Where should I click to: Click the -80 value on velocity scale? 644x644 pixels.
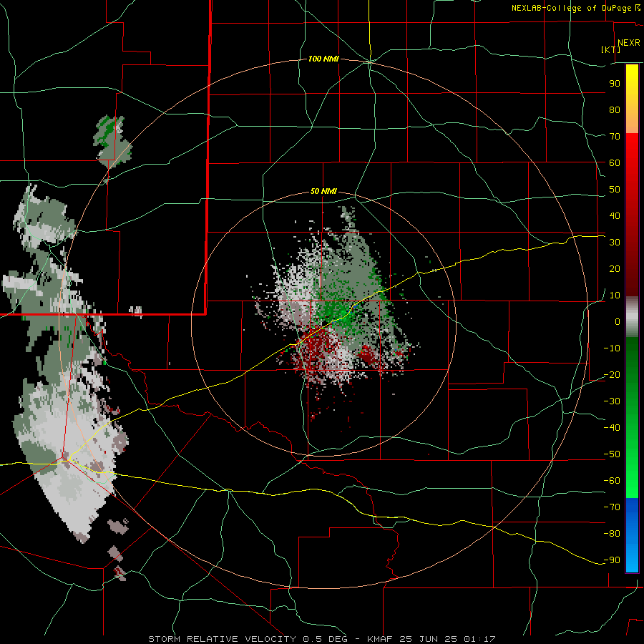pos(612,534)
